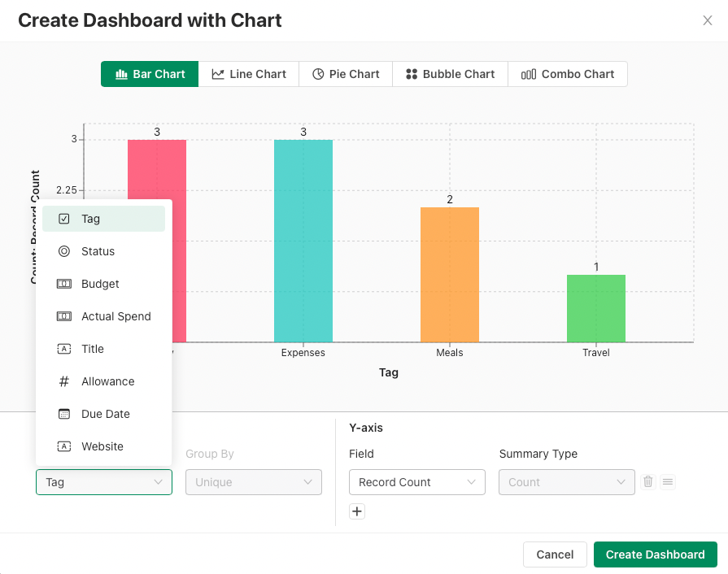Image resolution: width=728 pixels, height=574 pixels.
Task: Switch to the Line Chart tab
Action: pyautogui.click(x=249, y=74)
